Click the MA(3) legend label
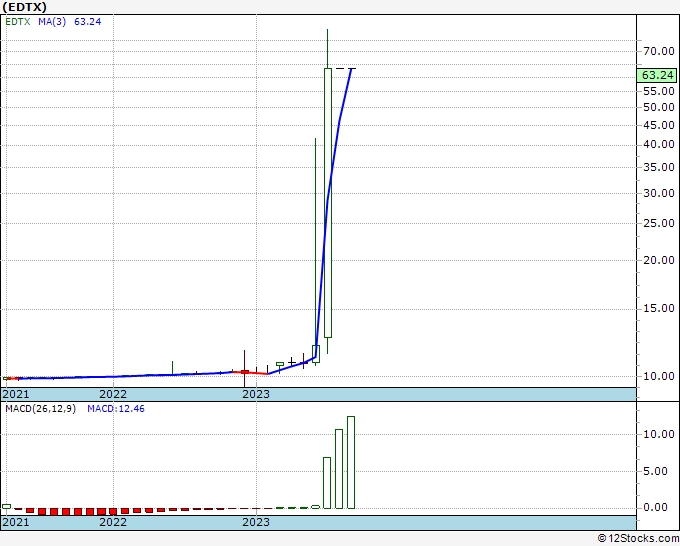The height and width of the screenshot is (546, 680). 52,22
